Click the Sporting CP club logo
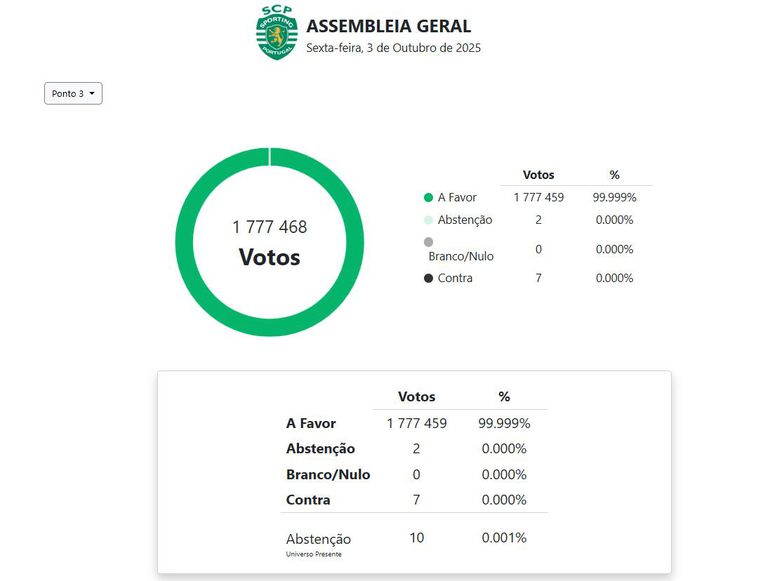The image size is (770, 581). pos(277,32)
